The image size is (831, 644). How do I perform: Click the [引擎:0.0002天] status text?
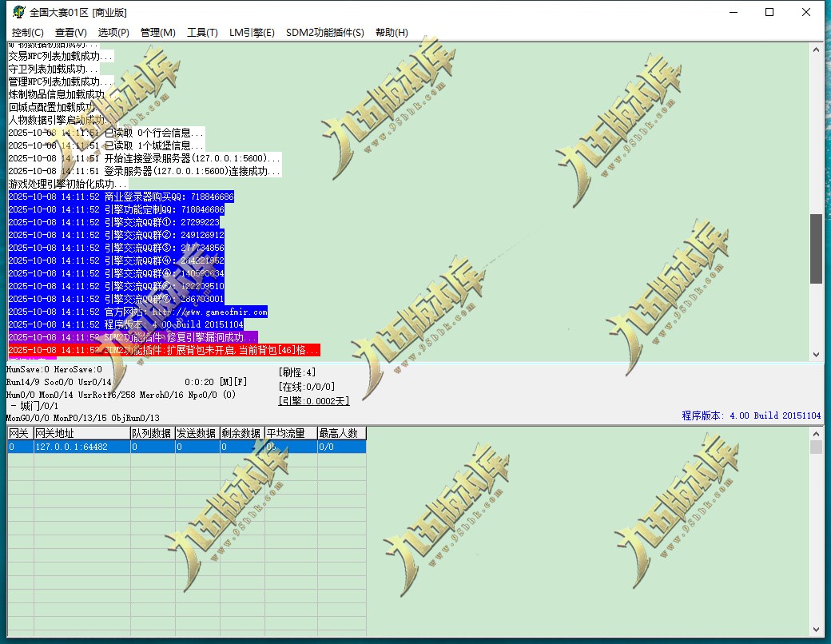[314, 401]
